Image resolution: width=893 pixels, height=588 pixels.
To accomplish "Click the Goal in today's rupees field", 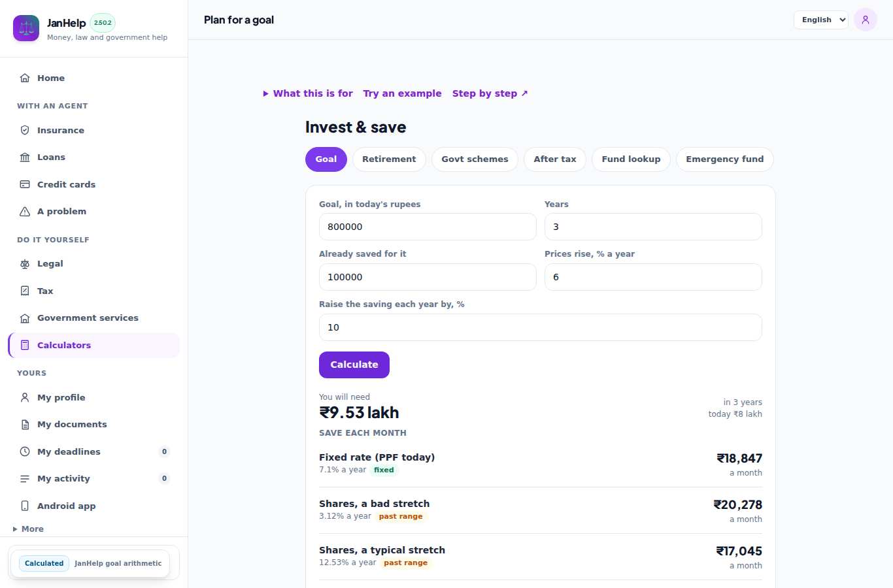I will (x=428, y=227).
